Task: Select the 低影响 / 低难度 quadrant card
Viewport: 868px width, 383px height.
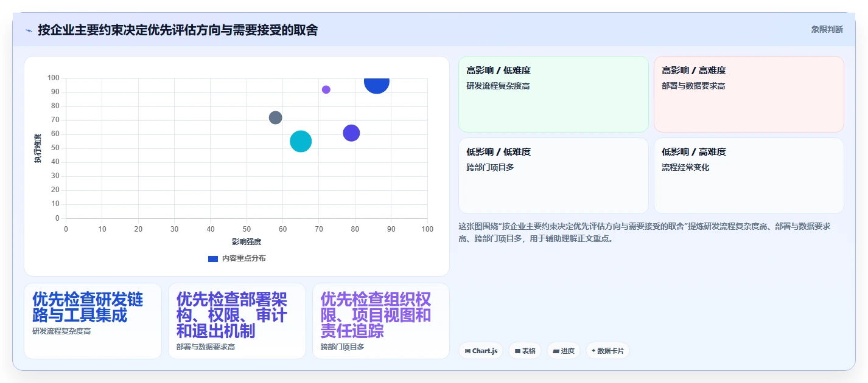Action: (553, 176)
